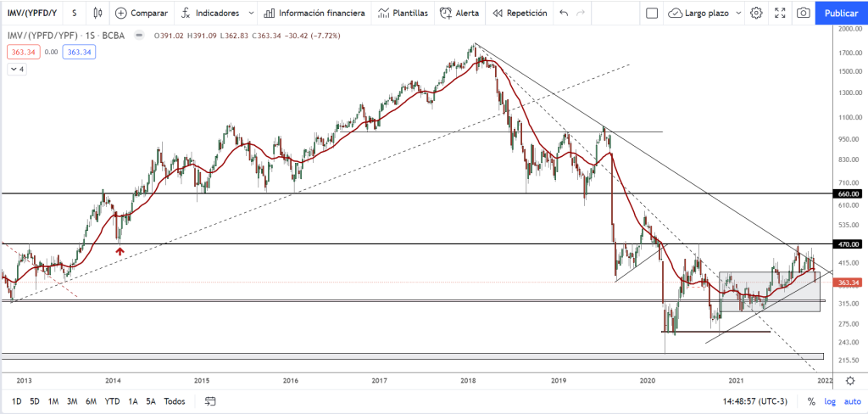Select the 1A time range
The width and height of the screenshot is (868, 414).
[x=133, y=401]
